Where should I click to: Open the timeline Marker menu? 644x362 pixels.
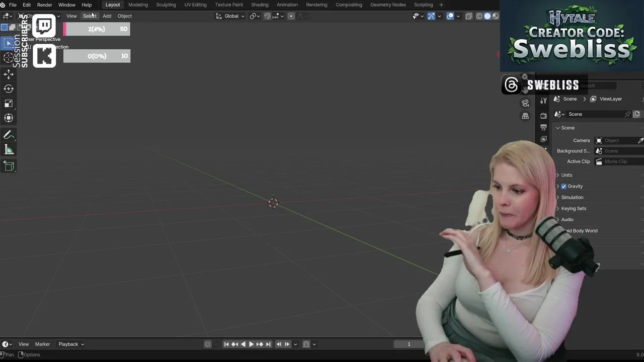(x=42, y=344)
